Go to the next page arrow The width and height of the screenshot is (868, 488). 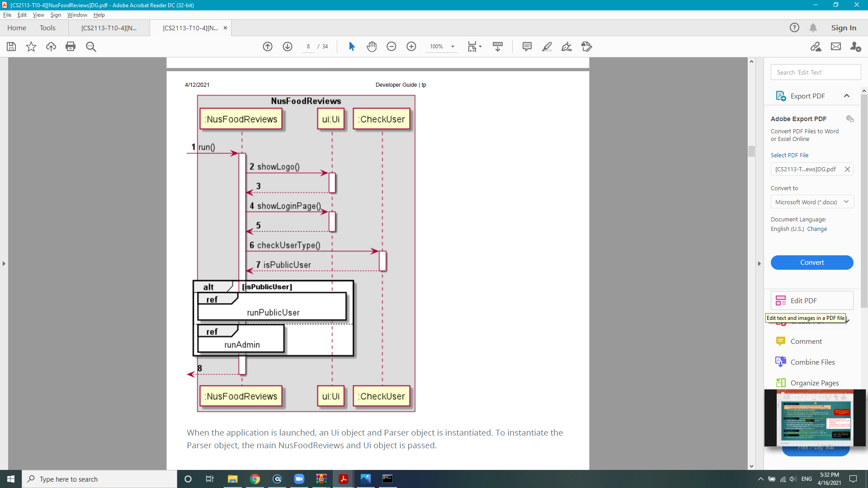click(x=288, y=47)
